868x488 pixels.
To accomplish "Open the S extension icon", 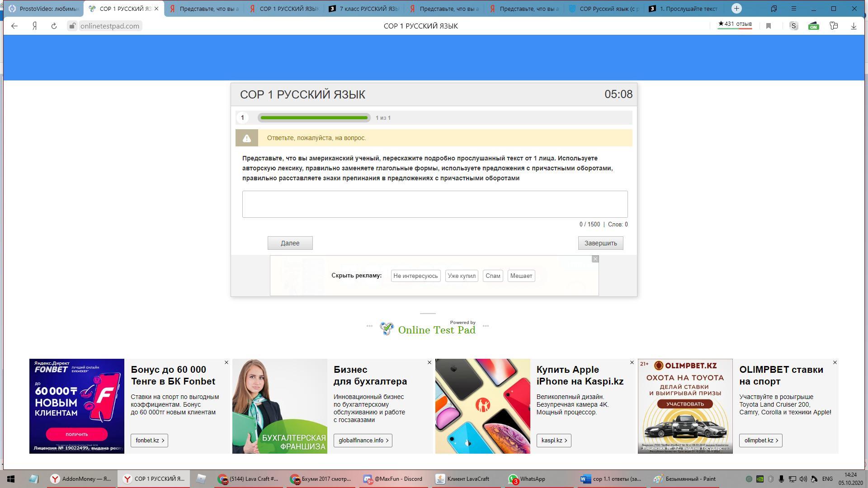I will [793, 26].
